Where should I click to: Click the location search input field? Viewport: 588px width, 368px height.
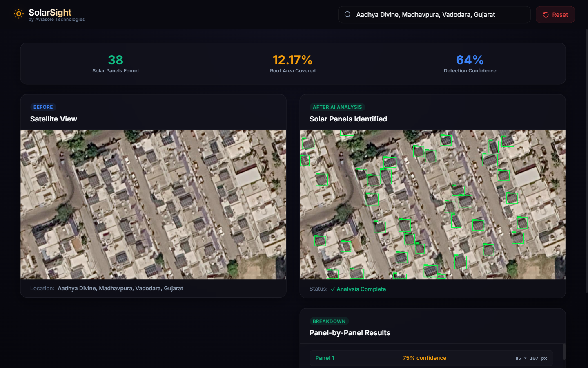click(434, 15)
